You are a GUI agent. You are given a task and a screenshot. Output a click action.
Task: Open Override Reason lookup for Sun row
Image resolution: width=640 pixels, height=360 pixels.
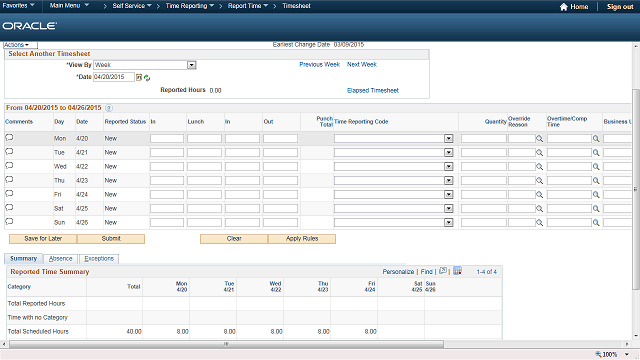pyautogui.click(x=540, y=222)
